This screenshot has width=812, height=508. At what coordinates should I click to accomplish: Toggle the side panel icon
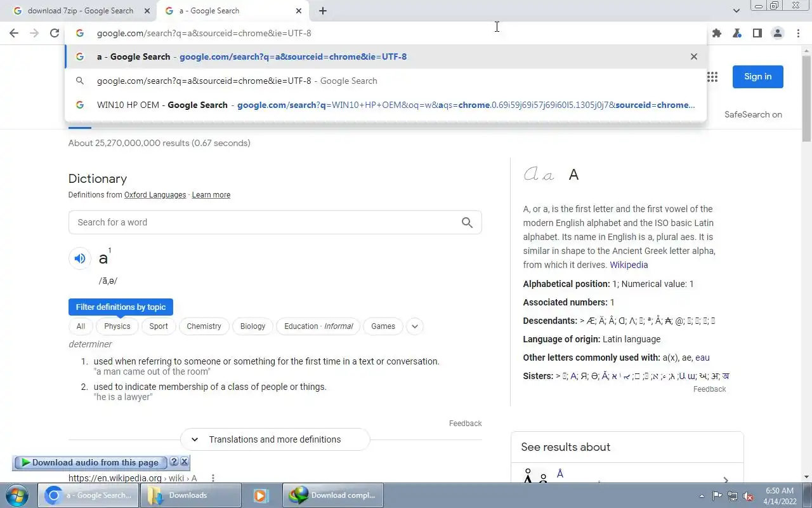757,33
